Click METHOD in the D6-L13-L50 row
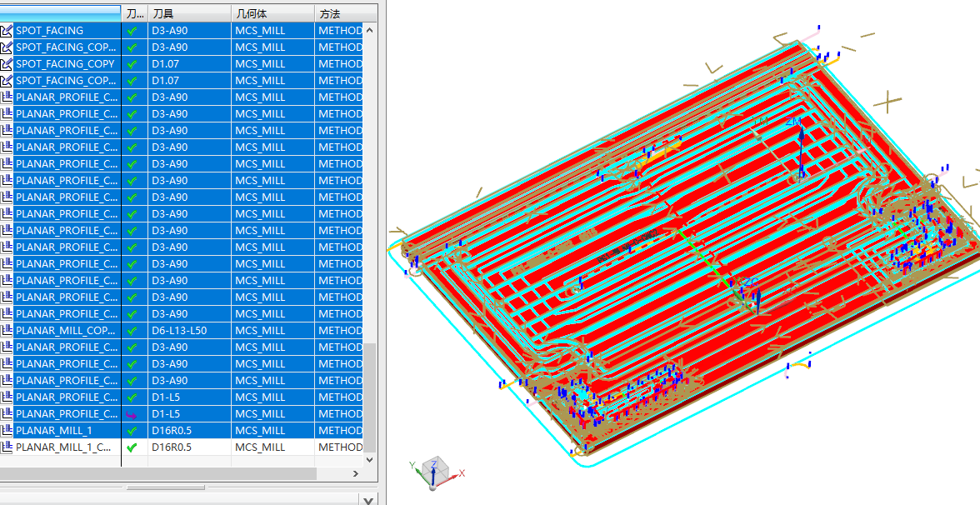This screenshot has width=980, height=505. click(340, 330)
